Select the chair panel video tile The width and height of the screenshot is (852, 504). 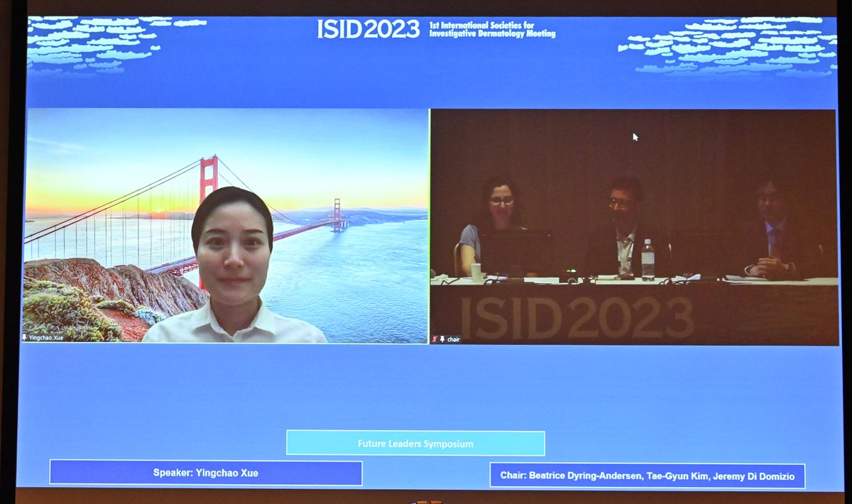click(635, 227)
